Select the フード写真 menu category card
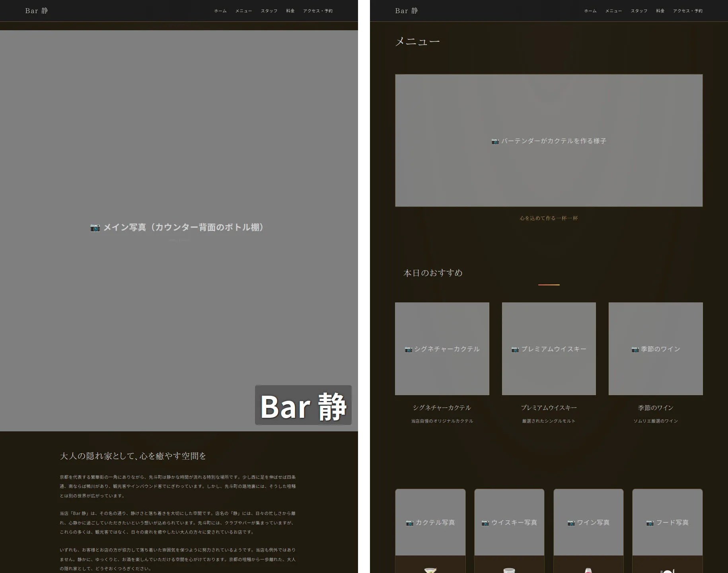The image size is (728, 573). pos(668,523)
